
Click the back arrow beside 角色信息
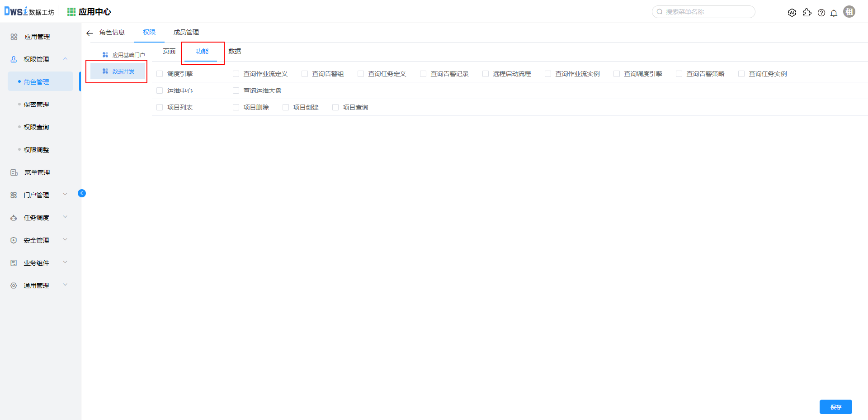pos(90,33)
